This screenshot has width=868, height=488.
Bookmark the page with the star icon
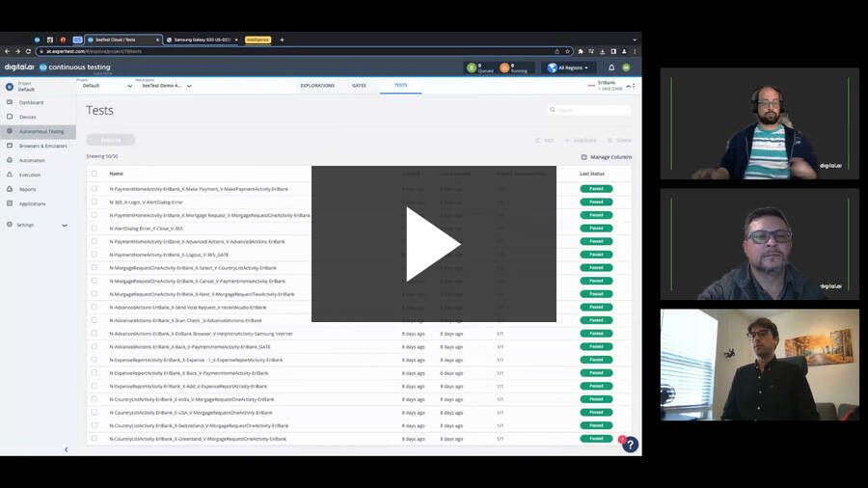567,51
